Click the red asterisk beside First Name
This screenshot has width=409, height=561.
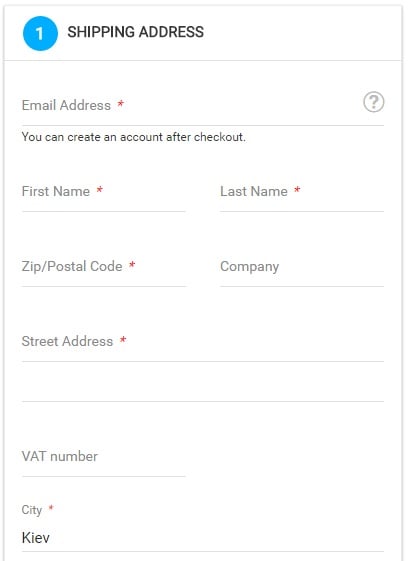pyautogui.click(x=99, y=190)
